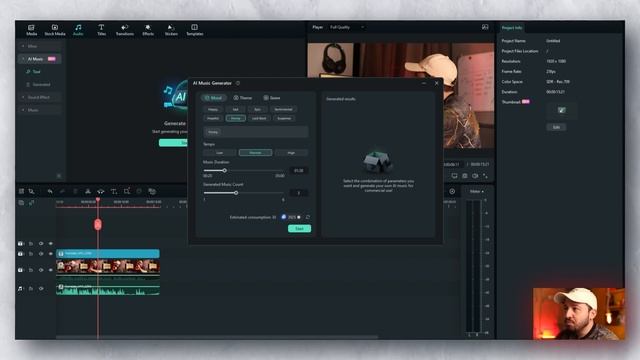Open the Templates tab

195,30
